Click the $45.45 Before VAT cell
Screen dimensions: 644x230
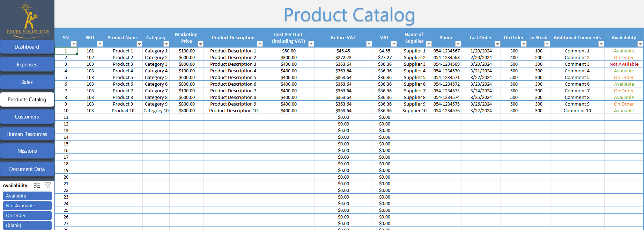(343, 51)
